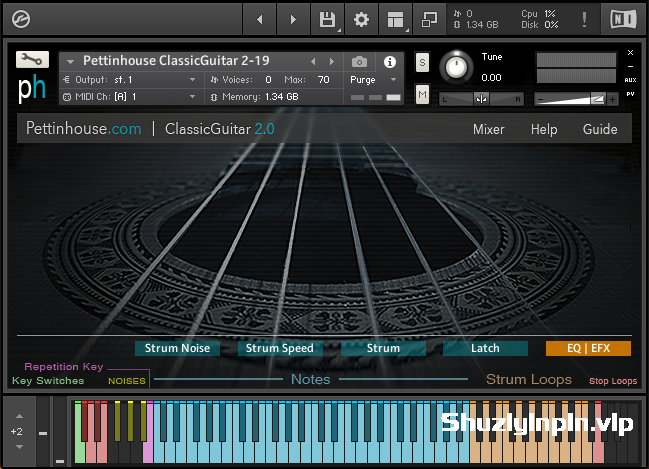The image size is (649, 469).
Task: Toggle the Solo S button
Action: coord(422,63)
